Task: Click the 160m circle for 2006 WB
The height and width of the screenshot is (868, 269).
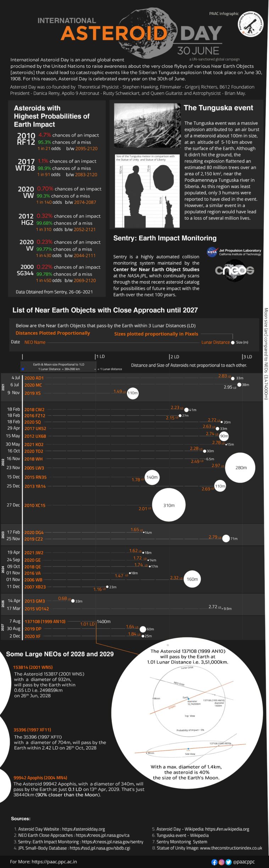Action: tap(192, 579)
